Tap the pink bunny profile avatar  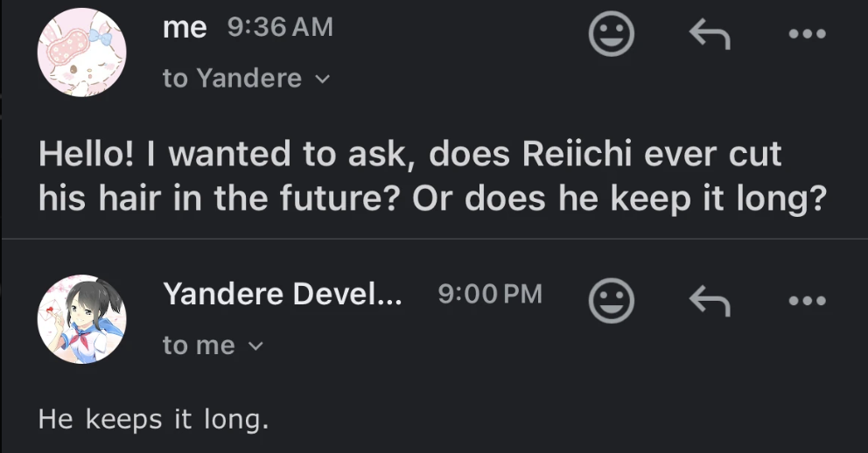(x=81, y=52)
